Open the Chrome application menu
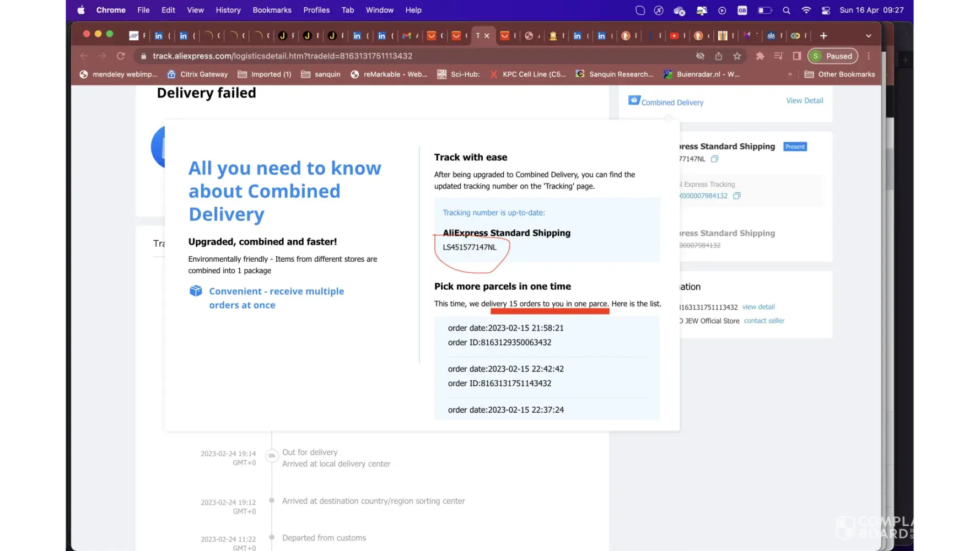980x551 pixels. click(x=111, y=10)
